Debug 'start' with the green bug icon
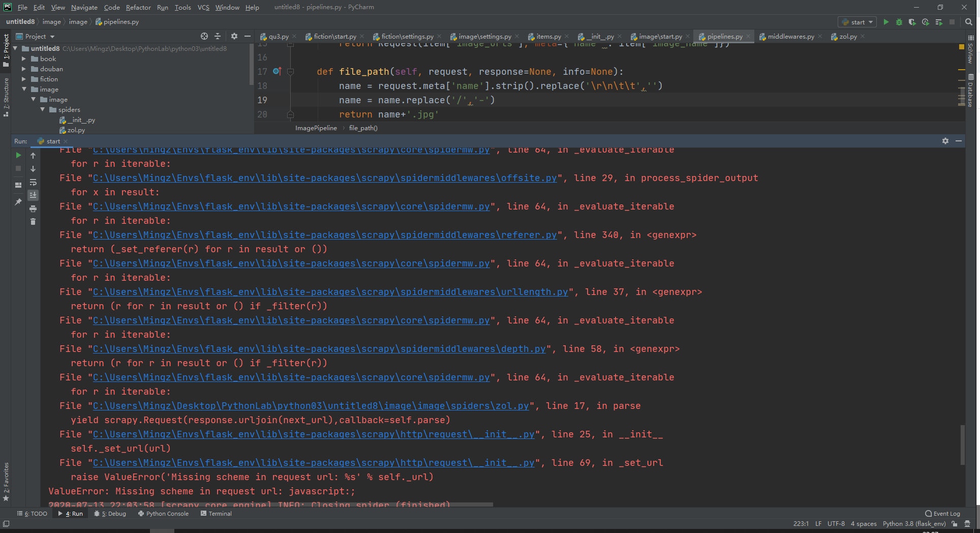980x533 pixels. 899,22
